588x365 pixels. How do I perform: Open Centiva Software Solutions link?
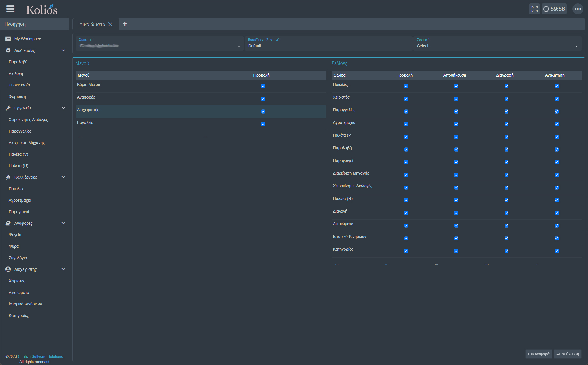[x=40, y=356]
